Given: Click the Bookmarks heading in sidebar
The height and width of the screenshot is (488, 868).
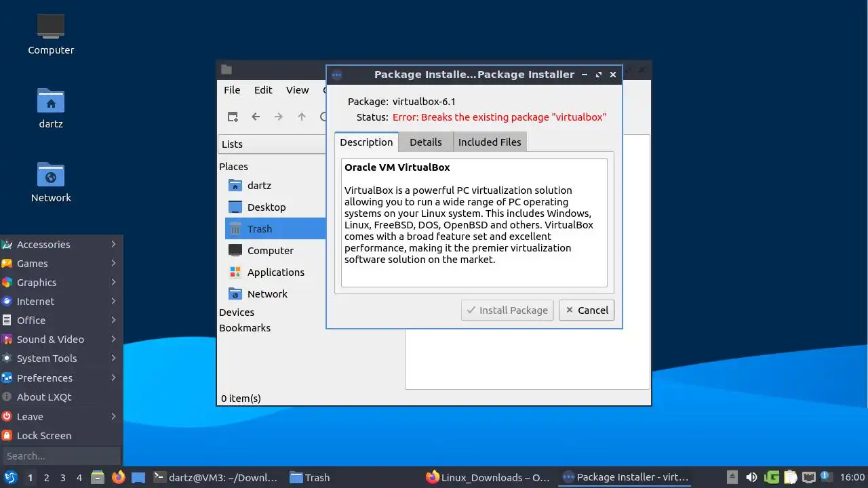Looking at the screenshot, I should (x=245, y=327).
